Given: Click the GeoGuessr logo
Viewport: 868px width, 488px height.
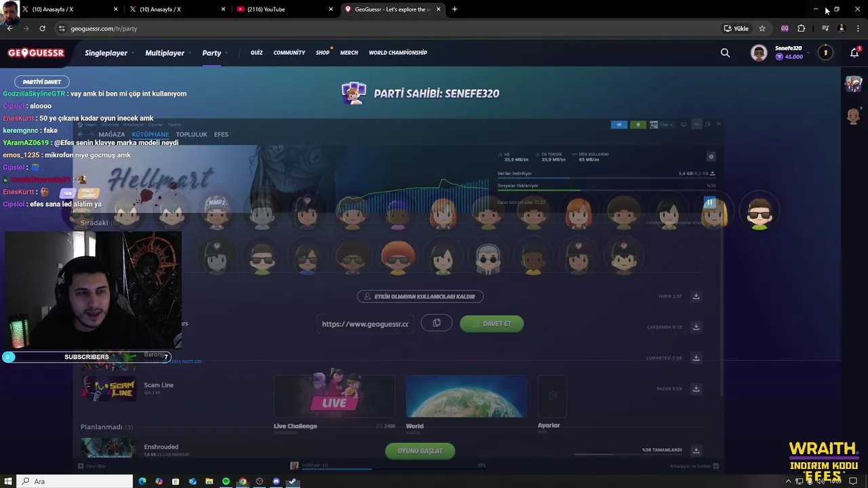Looking at the screenshot, I should (x=36, y=53).
